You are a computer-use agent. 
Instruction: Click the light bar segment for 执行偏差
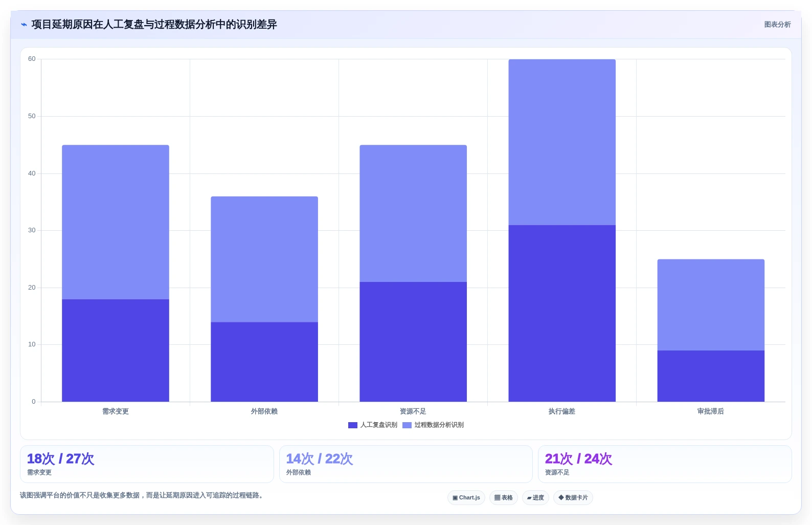tap(562, 142)
